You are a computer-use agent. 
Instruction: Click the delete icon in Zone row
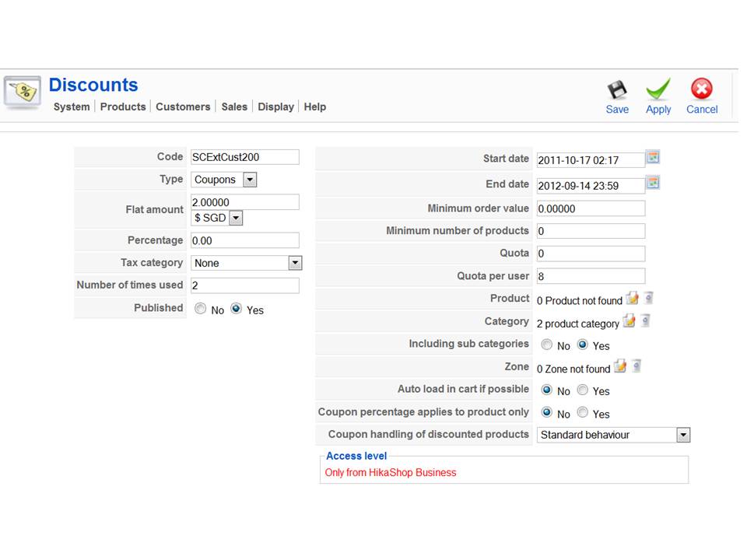click(637, 366)
